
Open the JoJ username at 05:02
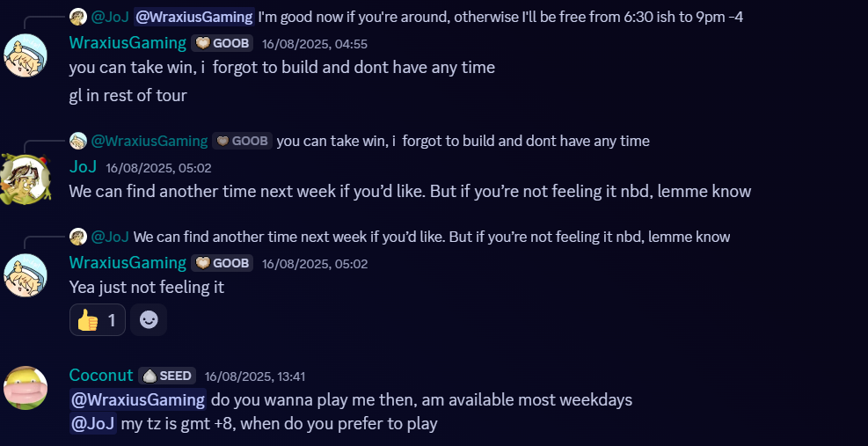(83, 167)
